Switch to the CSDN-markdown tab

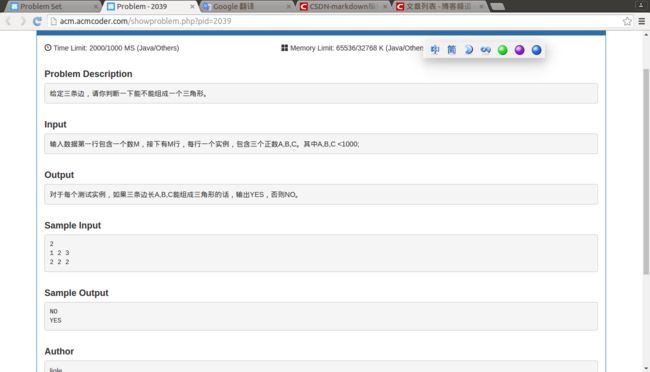click(343, 7)
